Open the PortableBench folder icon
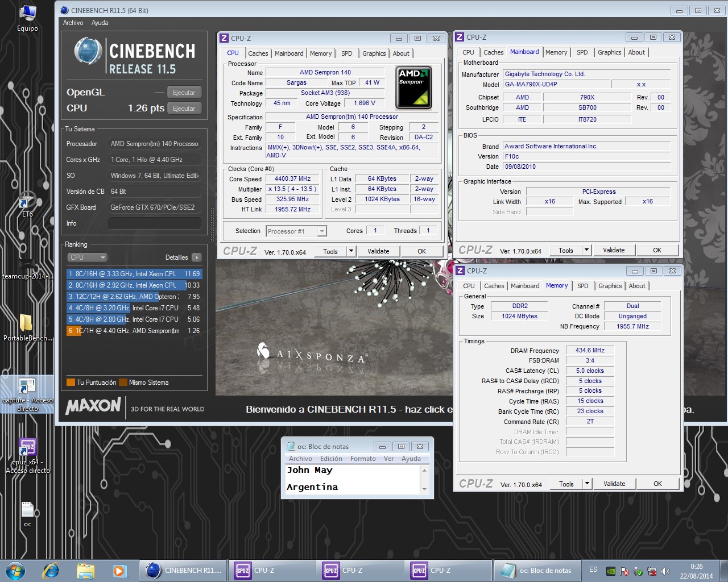Image resolution: width=728 pixels, height=582 pixels. click(27, 329)
